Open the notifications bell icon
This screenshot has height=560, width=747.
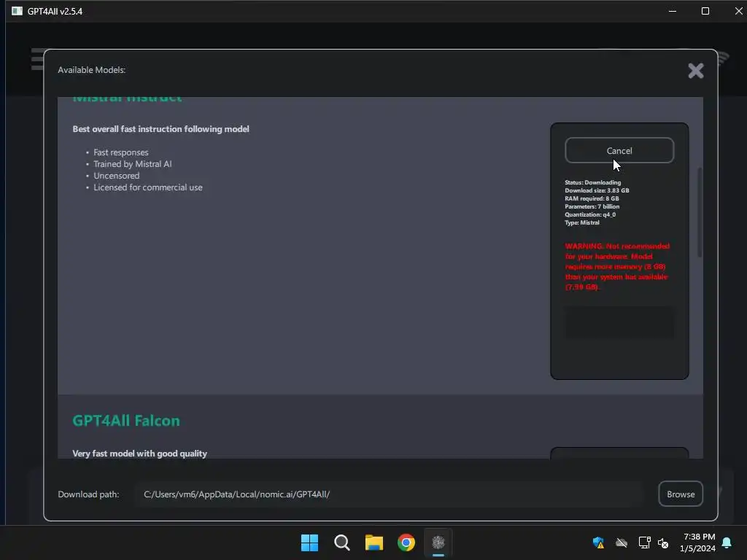[727, 542]
